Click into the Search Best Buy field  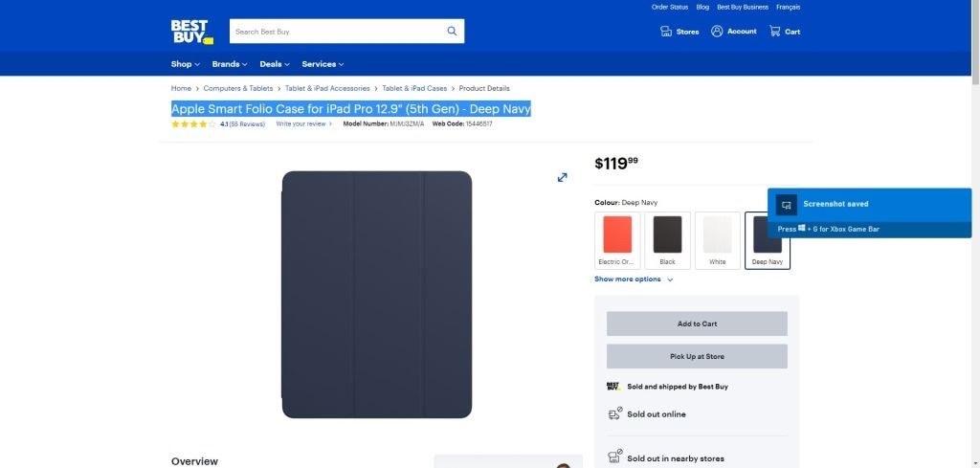pos(335,32)
